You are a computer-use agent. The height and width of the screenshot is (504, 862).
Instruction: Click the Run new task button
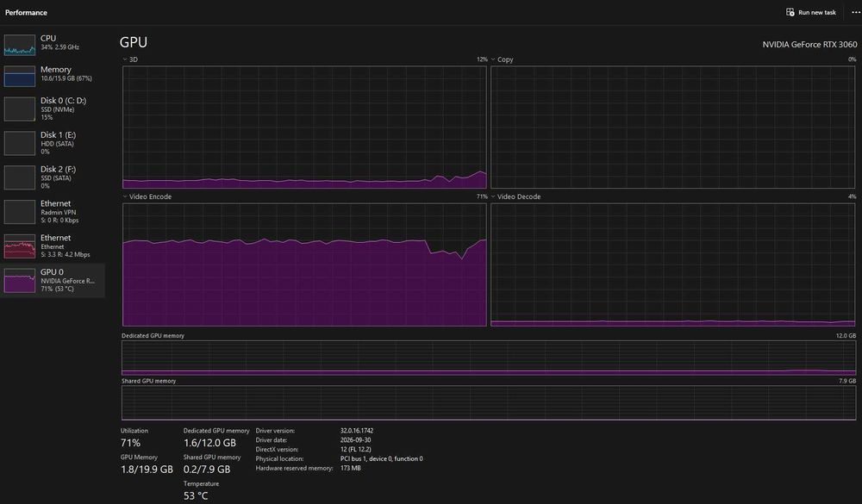(x=811, y=12)
